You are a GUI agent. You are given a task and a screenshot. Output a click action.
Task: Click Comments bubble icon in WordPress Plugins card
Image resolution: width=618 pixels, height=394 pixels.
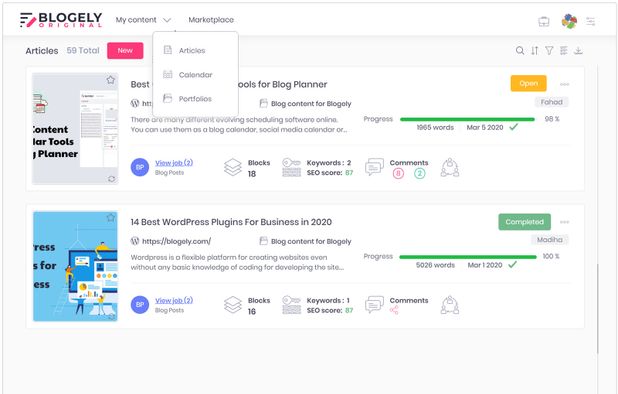click(x=374, y=304)
